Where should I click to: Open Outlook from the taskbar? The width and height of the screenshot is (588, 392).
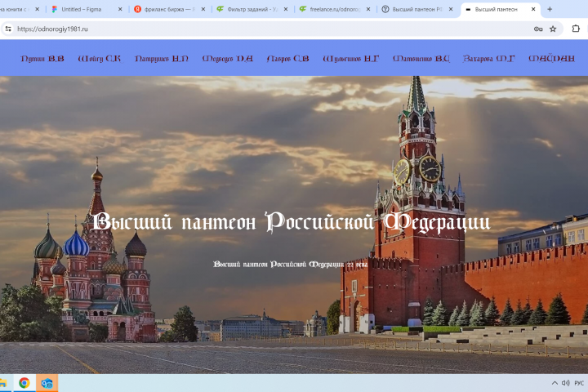(47, 383)
